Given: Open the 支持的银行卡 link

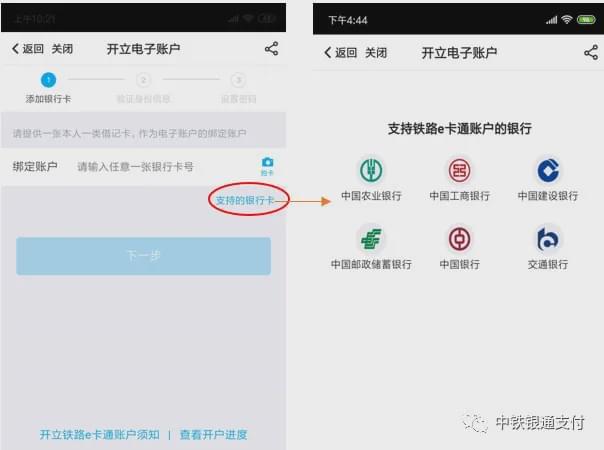Looking at the screenshot, I should click(245, 200).
